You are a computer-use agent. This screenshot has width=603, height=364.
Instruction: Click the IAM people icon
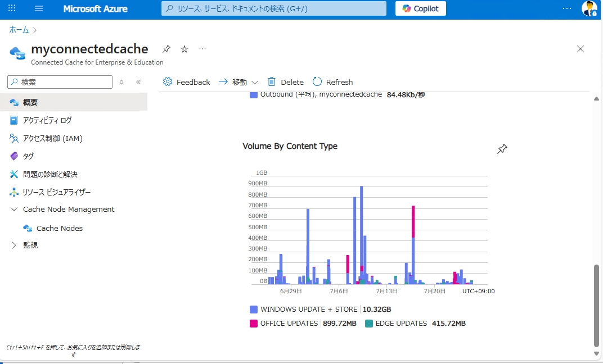point(14,138)
